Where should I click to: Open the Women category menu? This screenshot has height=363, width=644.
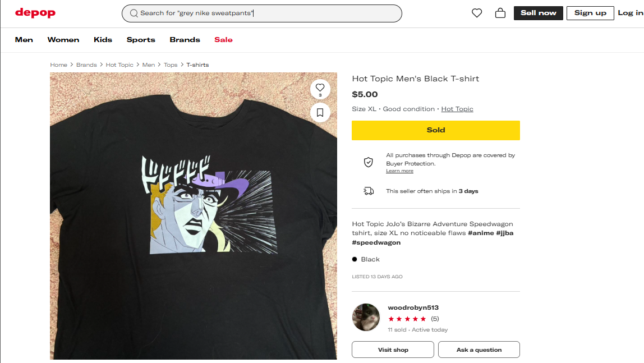[x=63, y=40]
